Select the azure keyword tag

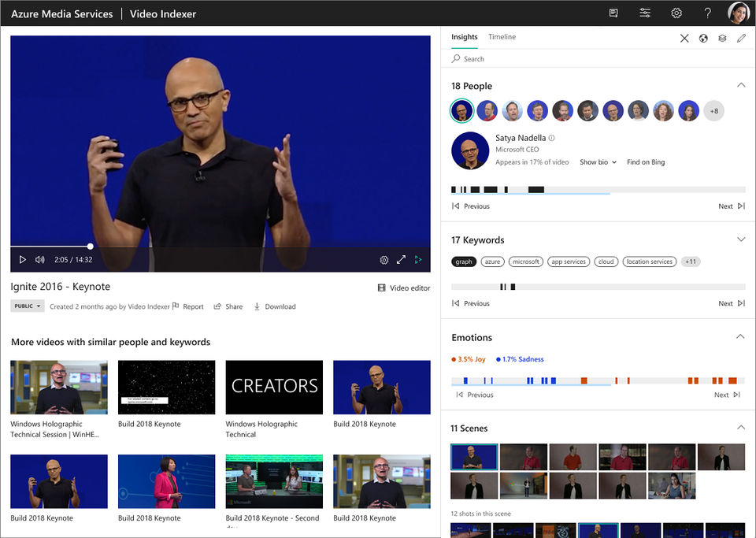(x=492, y=262)
